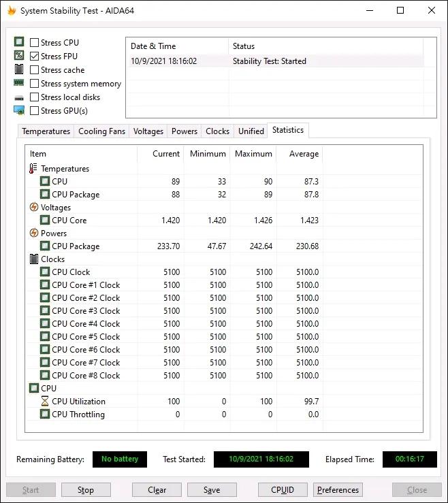The height and width of the screenshot is (503, 448).
Task: Click the Test Started timestamp display
Action: [261, 459]
